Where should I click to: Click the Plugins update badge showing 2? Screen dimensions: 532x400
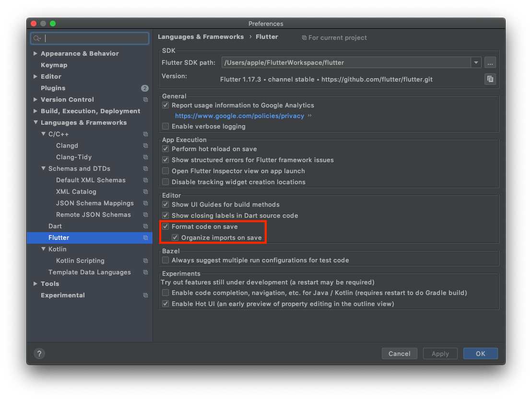tap(145, 88)
